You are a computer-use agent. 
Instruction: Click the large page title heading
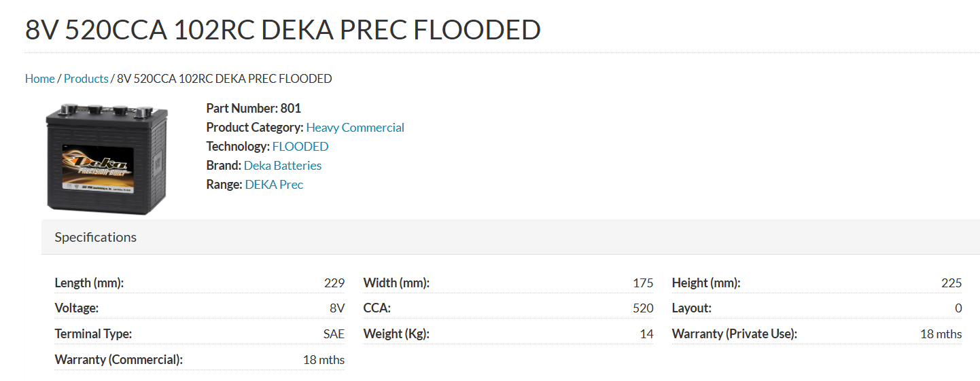point(283,30)
